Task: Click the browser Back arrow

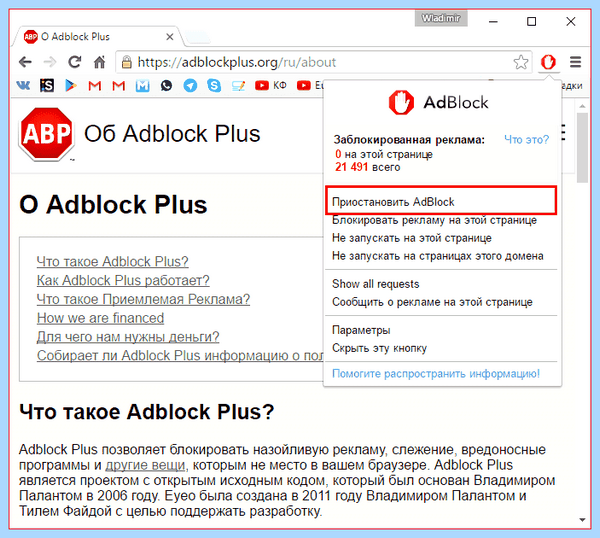Action: pyautogui.click(x=26, y=62)
